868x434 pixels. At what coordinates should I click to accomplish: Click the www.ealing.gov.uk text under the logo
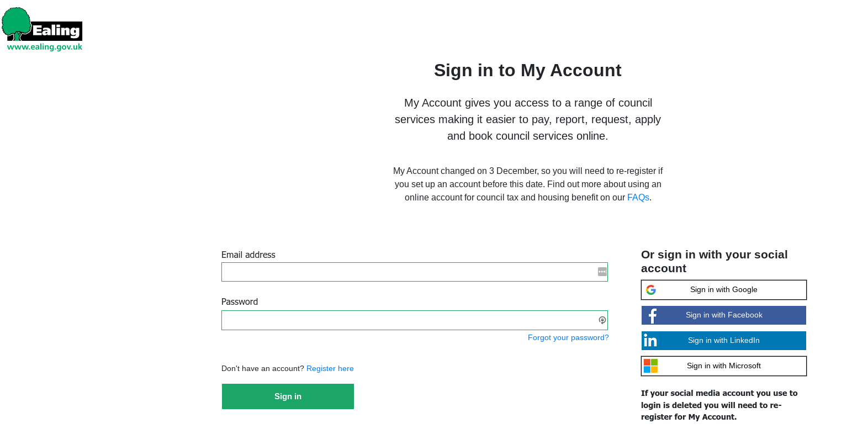pos(45,47)
